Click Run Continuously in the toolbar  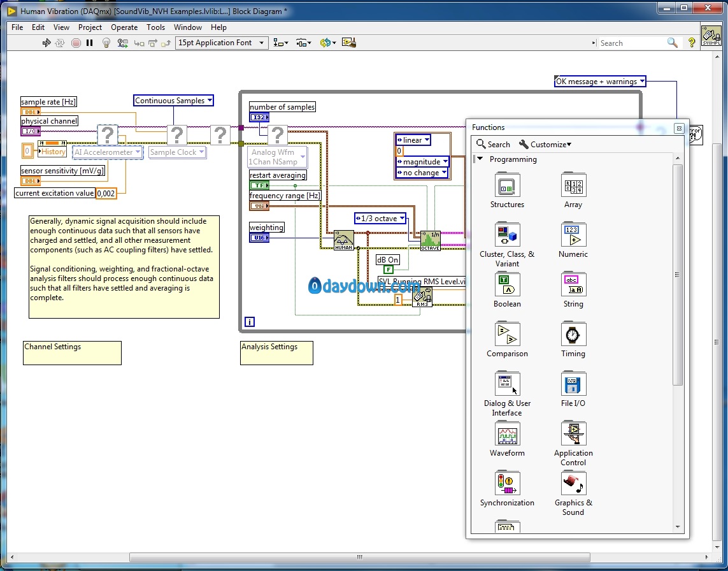[x=60, y=43]
